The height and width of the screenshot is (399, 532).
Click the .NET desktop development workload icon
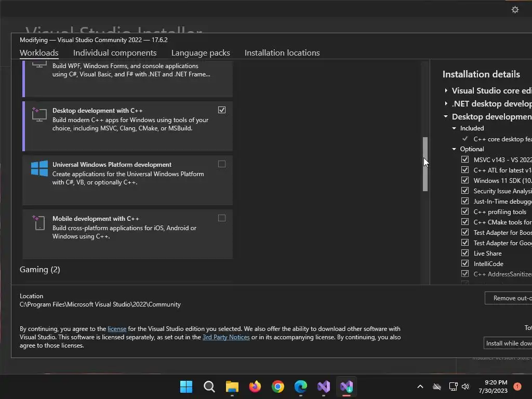tap(39, 64)
